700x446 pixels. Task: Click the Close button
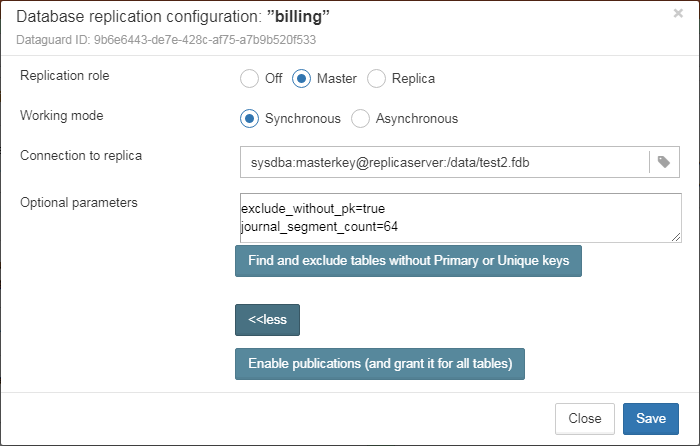(x=585, y=419)
